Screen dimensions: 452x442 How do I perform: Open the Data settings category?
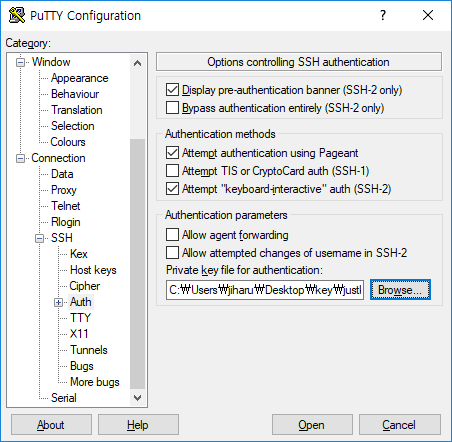tap(62, 174)
